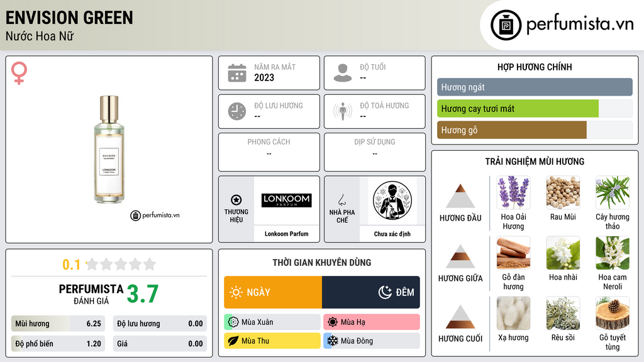Screen dimensions: 644x362
Task: Click the Trải nghiệm mùi hương heading
Action: (x=535, y=162)
